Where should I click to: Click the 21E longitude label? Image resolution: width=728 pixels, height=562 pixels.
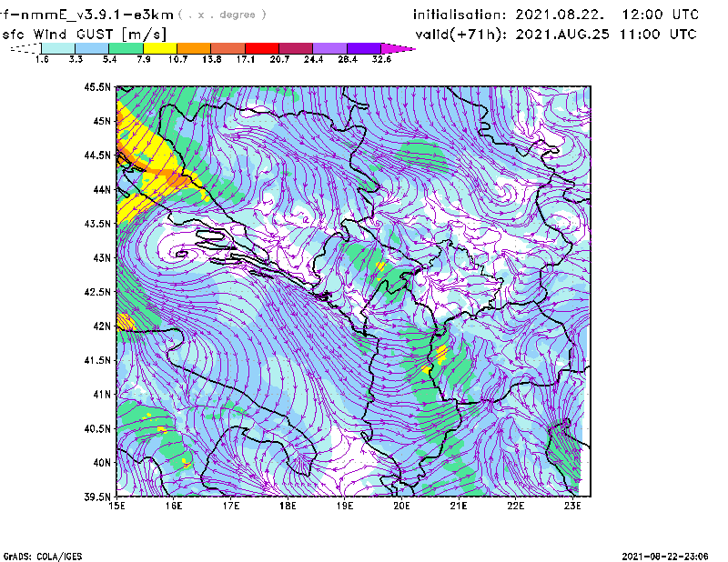tap(459, 506)
